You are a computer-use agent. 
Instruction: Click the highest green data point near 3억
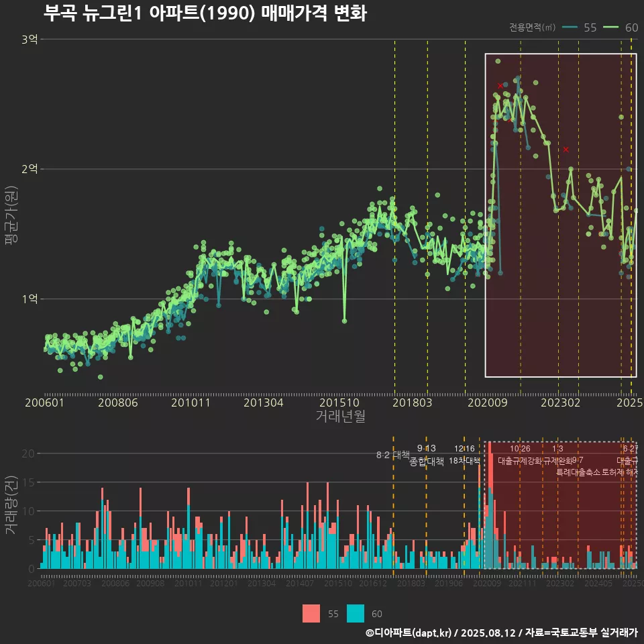[498, 61]
